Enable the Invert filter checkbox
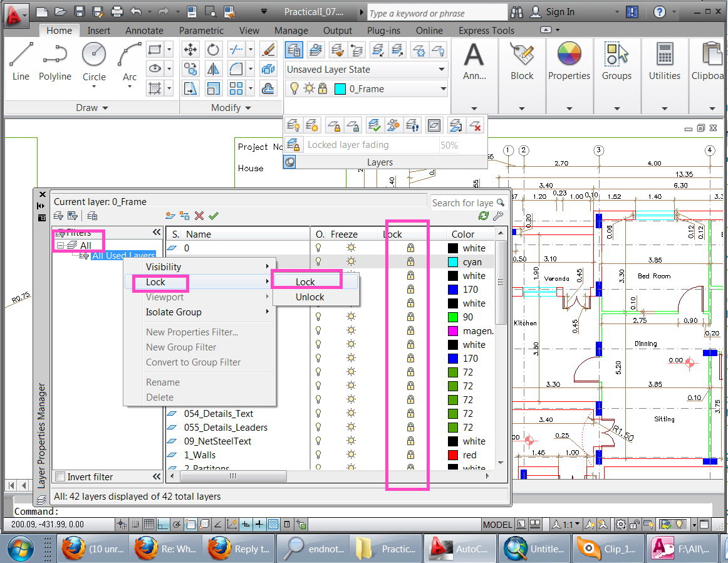The width and height of the screenshot is (728, 563). pos(60,477)
